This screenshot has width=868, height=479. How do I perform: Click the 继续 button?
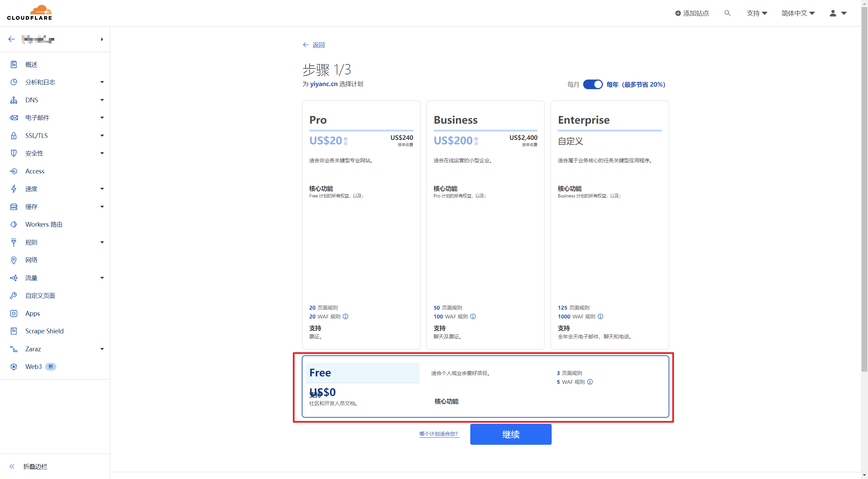[511, 434]
